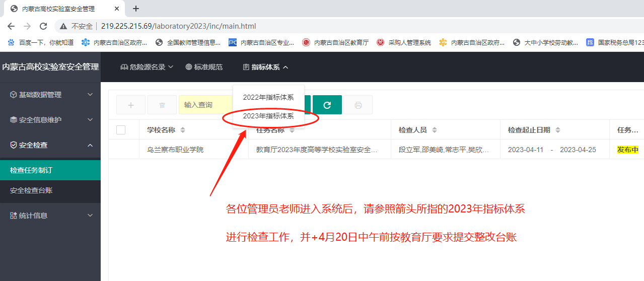The image size is (644, 281).
Task: Click the green refresh button
Action: (x=327, y=105)
